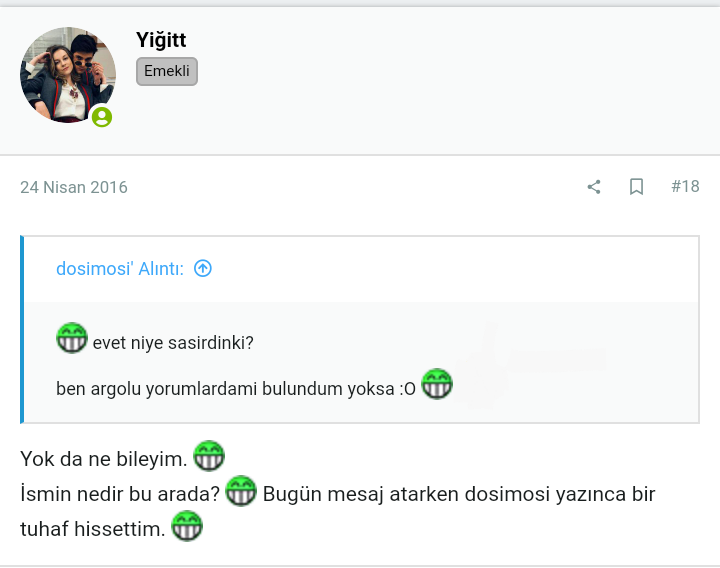
Task: Jump to the quoted post via the up-arrow icon
Action: (x=203, y=268)
